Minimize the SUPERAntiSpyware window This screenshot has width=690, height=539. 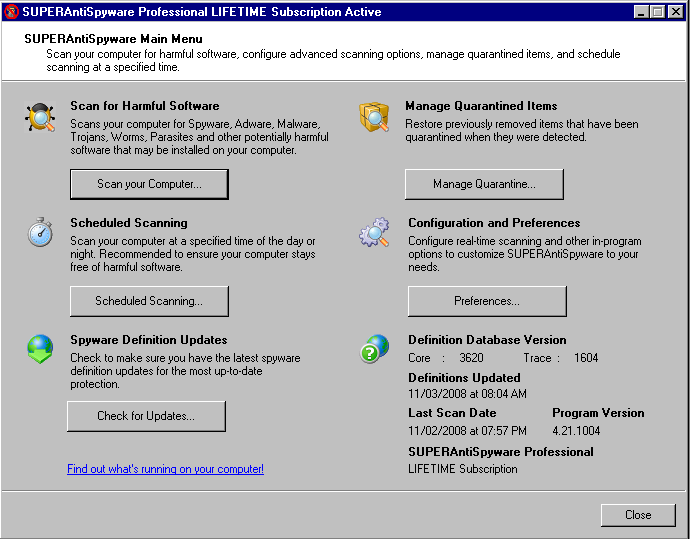click(641, 12)
